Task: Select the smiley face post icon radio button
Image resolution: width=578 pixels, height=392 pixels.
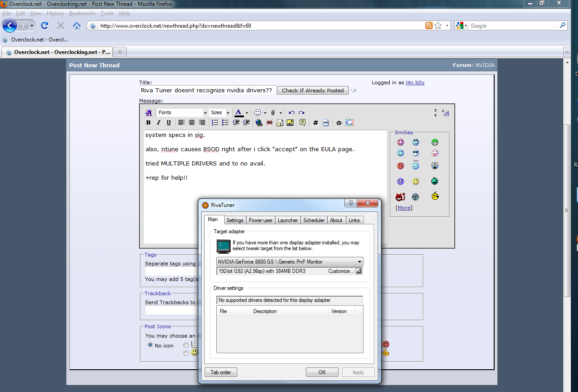Action: point(186,353)
